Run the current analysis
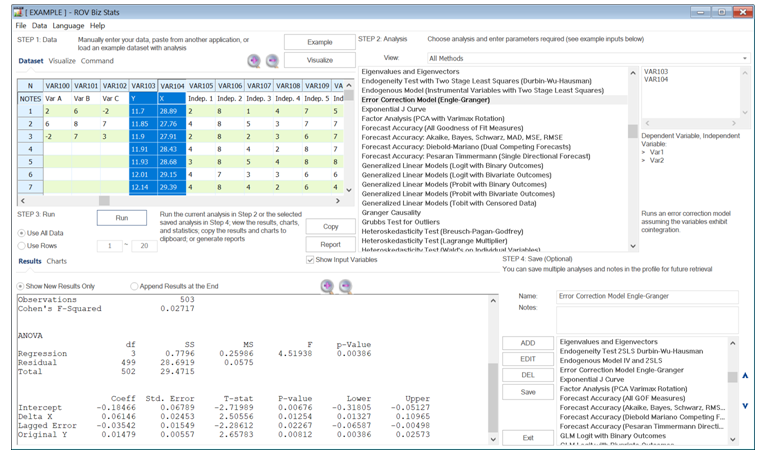This screenshot has height=455, width=766. [x=122, y=218]
